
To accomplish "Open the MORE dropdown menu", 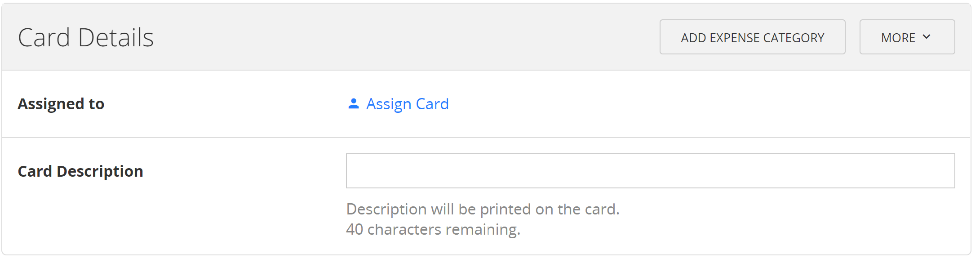I will point(907,37).
